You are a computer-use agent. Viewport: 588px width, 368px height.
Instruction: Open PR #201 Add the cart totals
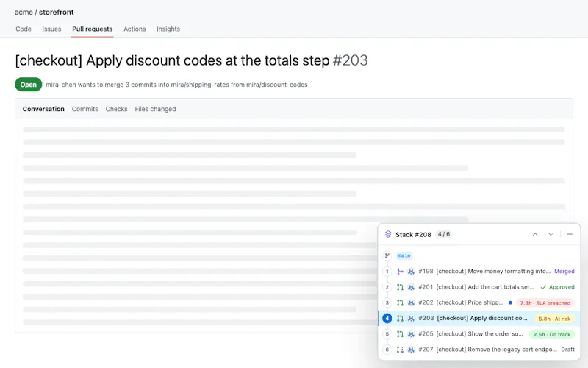coord(476,287)
